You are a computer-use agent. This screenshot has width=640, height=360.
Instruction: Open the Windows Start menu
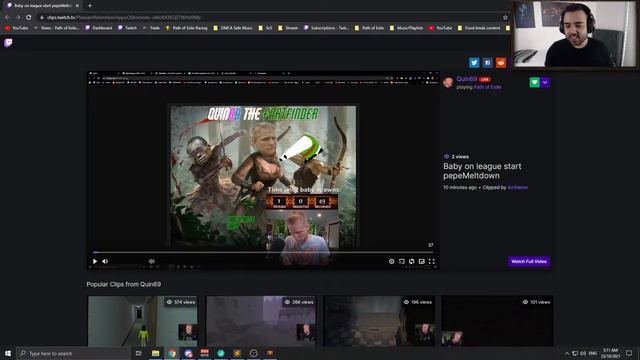click(8, 353)
